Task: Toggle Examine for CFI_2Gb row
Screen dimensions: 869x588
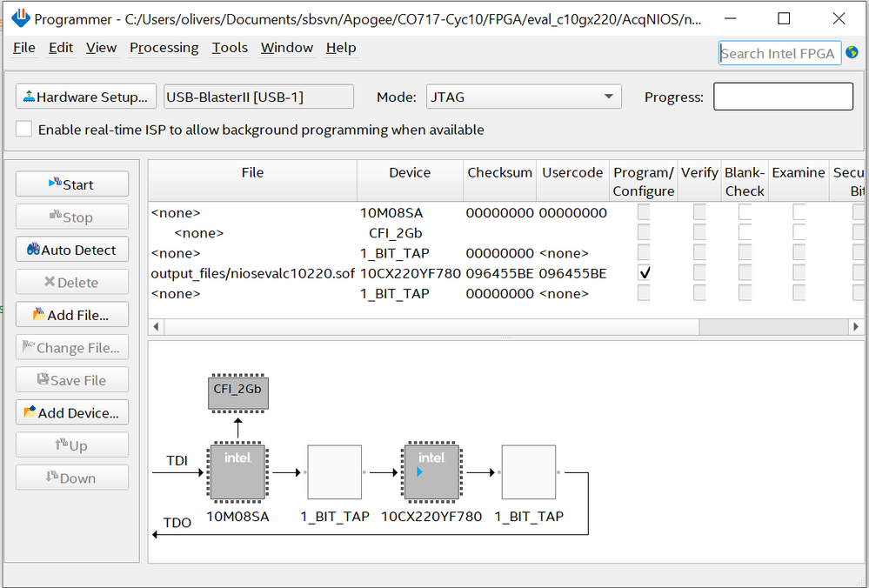Action: (x=799, y=232)
